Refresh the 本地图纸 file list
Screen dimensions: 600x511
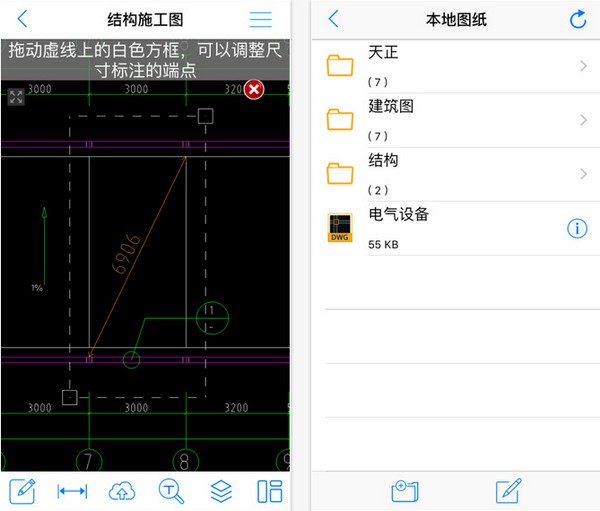click(578, 19)
